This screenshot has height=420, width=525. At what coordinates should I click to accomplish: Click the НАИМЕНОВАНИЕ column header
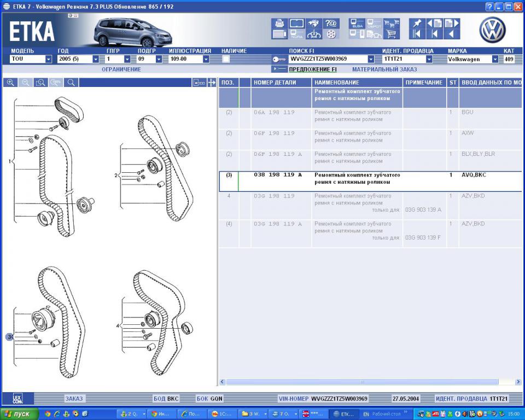coord(357,83)
